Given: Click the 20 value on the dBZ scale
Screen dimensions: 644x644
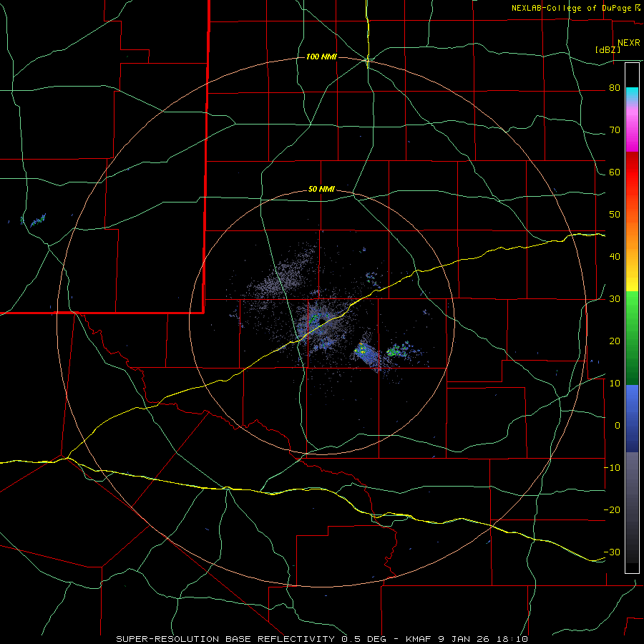Looking at the screenshot, I should coord(615,341).
